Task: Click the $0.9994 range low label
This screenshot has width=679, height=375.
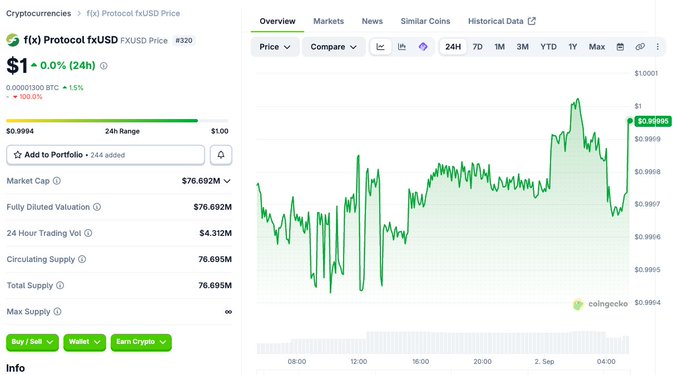Action: point(20,131)
